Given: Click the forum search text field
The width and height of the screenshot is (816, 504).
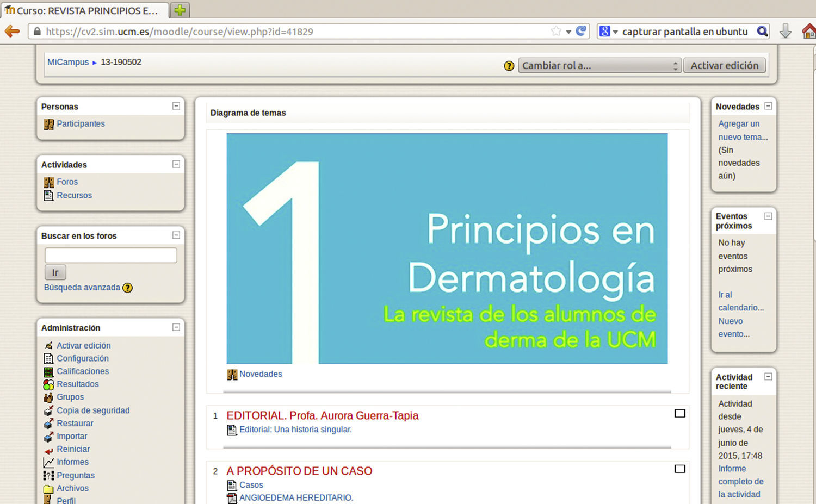Looking at the screenshot, I should click(x=110, y=256).
